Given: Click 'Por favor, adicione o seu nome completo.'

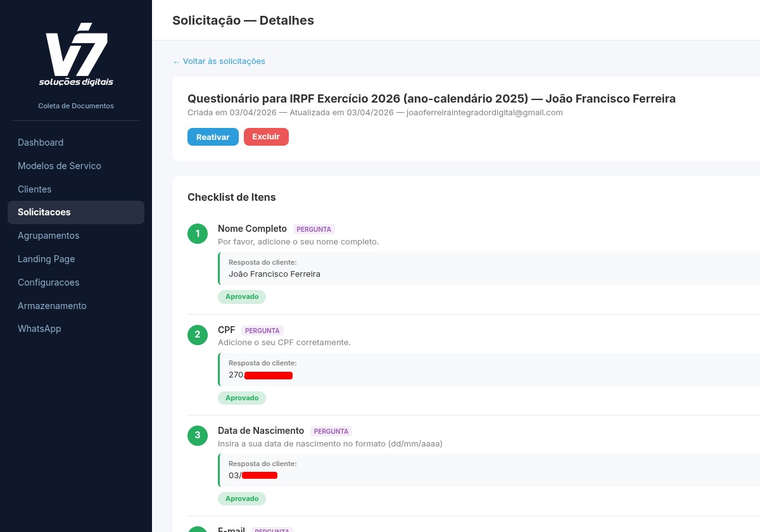Looking at the screenshot, I should point(298,242).
